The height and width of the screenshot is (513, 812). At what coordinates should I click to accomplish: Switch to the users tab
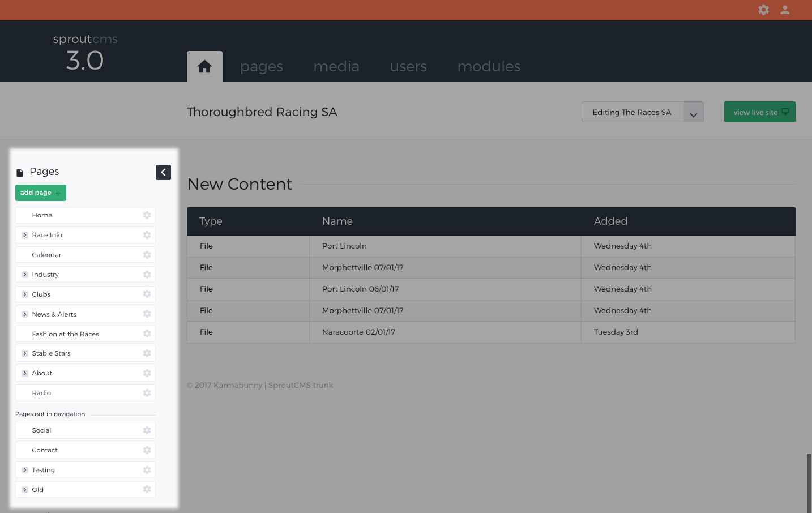point(408,66)
